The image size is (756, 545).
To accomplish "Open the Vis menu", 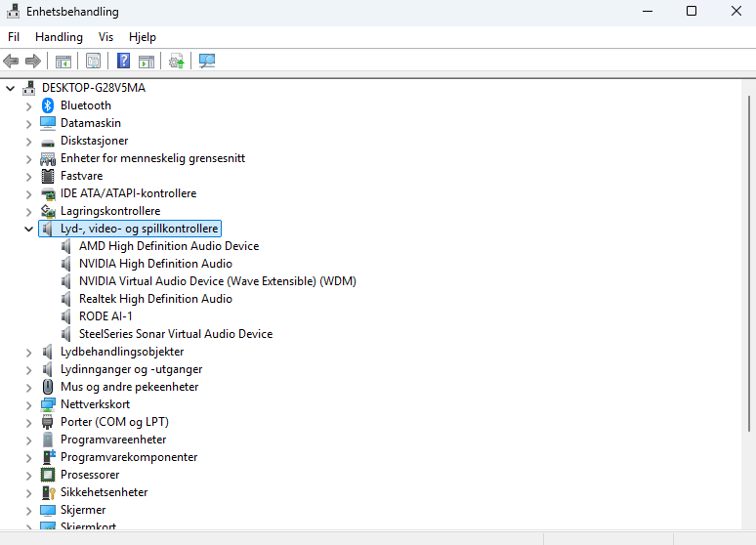I will point(105,37).
